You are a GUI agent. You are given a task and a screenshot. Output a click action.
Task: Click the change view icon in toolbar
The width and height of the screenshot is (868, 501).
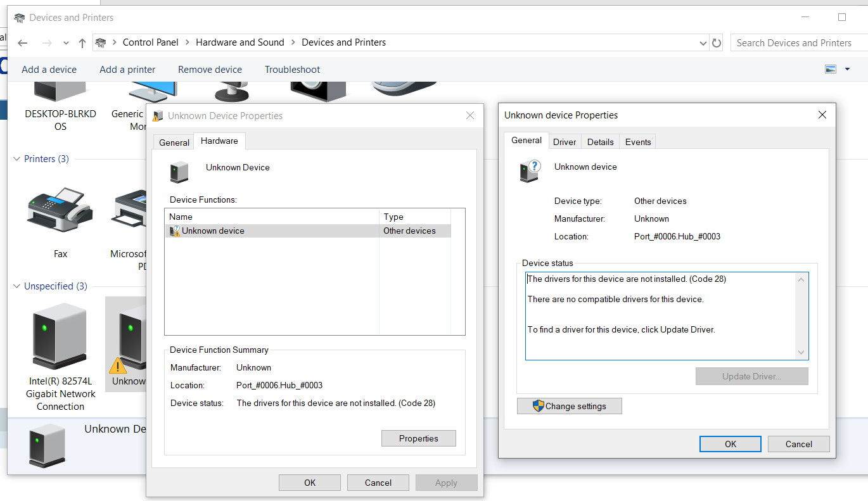click(x=831, y=69)
